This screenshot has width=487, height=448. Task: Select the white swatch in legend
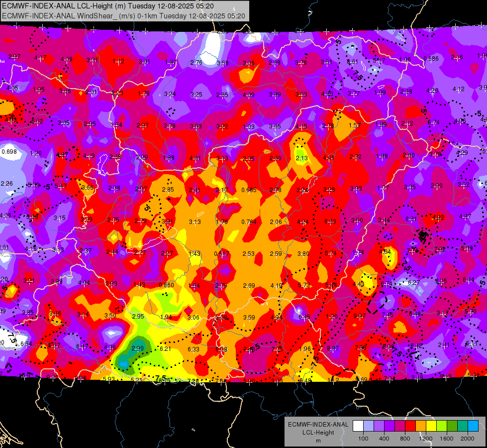358,426
